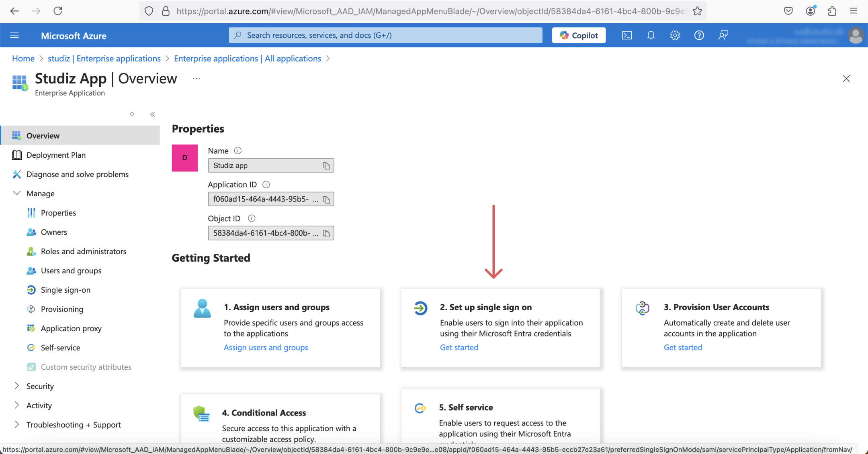Click the Object ID text field
Viewport: 868px width, 454px height.
pos(271,233)
